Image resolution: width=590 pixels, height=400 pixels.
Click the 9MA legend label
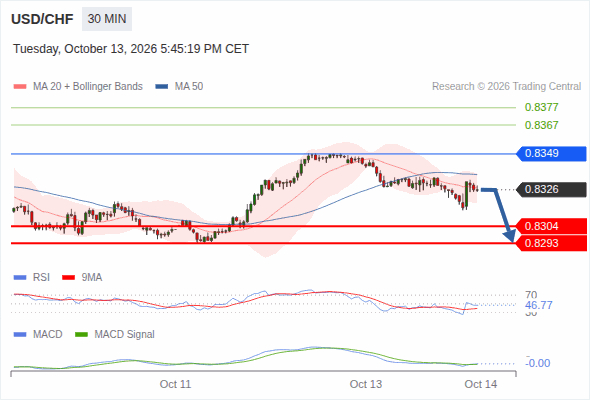[92, 278]
